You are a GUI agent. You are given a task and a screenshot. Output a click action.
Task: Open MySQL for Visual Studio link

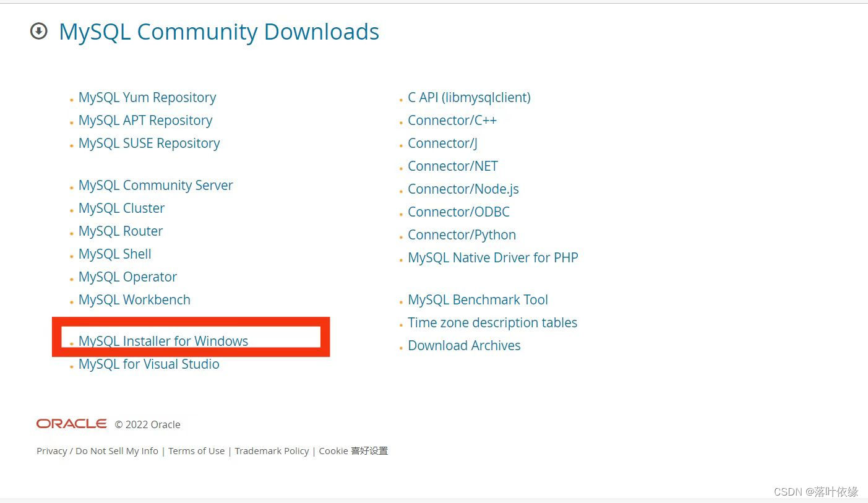149,364
